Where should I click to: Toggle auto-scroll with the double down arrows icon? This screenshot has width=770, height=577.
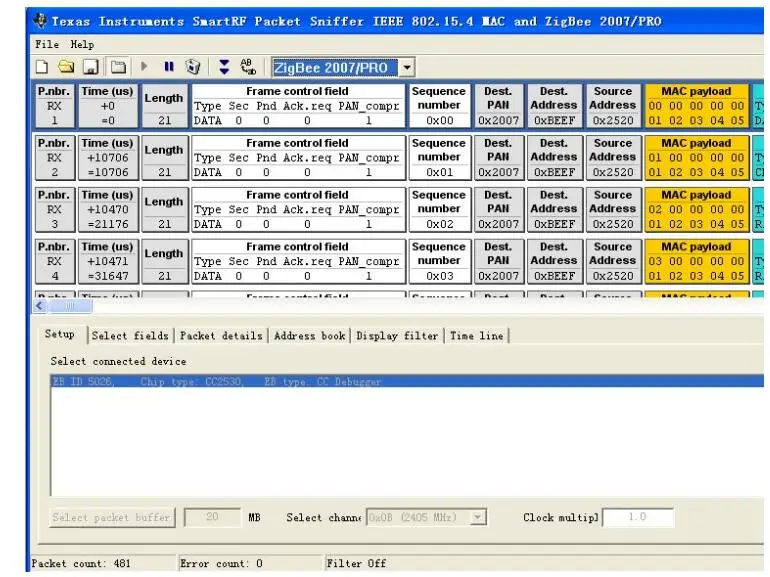click(224, 66)
